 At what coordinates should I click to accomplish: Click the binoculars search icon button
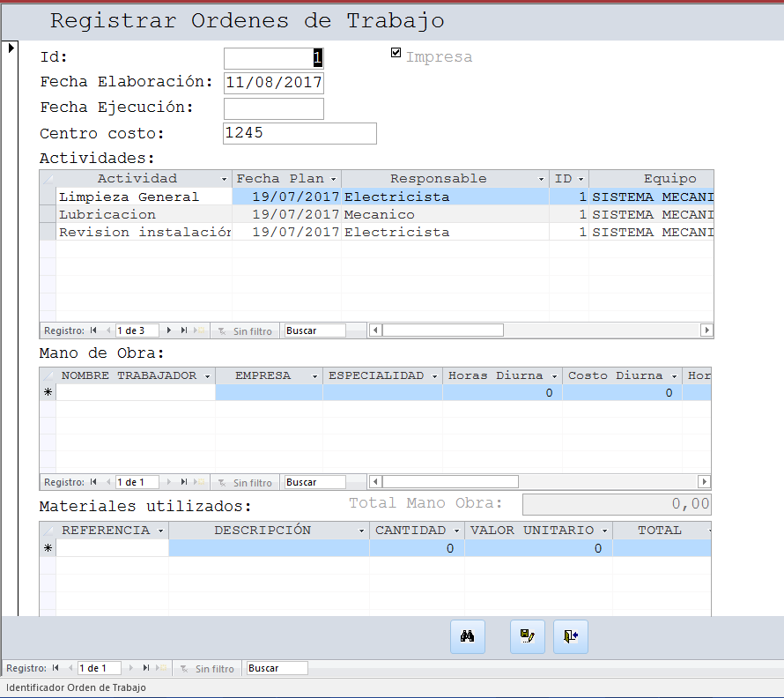point(467,636)
